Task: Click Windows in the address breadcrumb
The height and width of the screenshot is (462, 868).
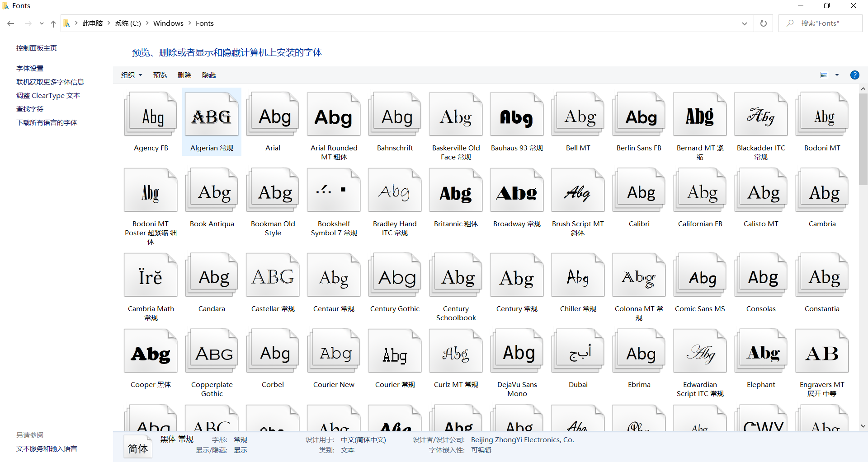Action: pyautogui.click(x=168, y=23)
